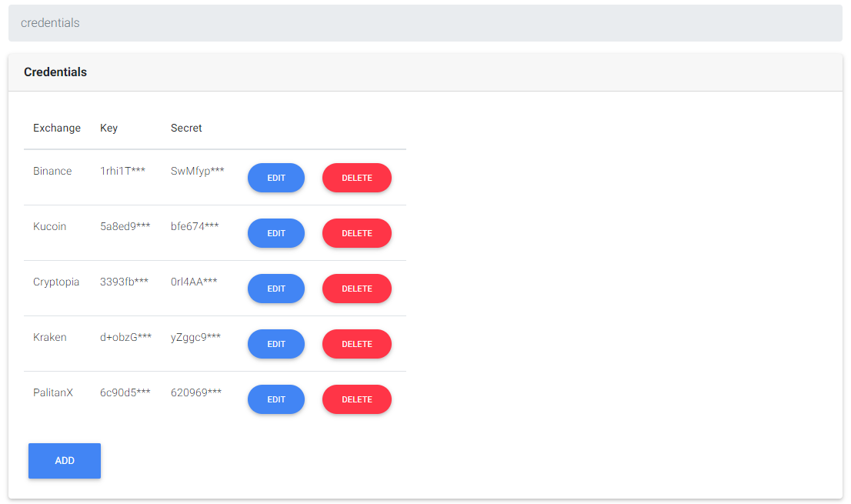This screenshot has height=504, width=851.
Task: Click the Binance exchange name
Action: [52, 171]
